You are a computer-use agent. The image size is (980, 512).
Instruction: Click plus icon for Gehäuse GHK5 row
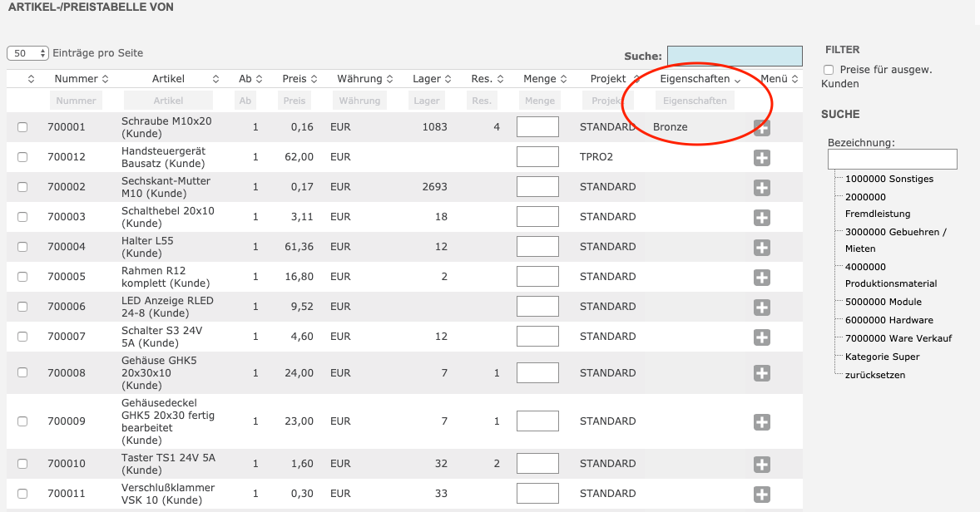pos(761,374)
